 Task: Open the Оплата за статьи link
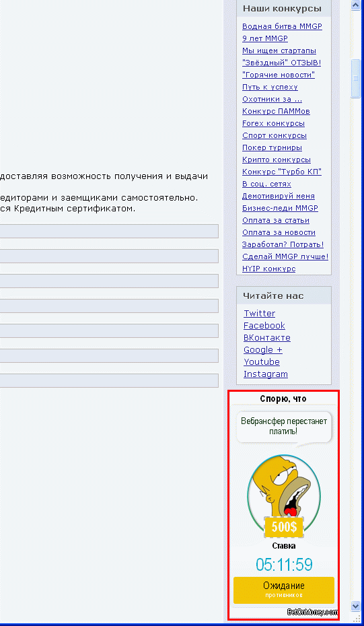275,220
